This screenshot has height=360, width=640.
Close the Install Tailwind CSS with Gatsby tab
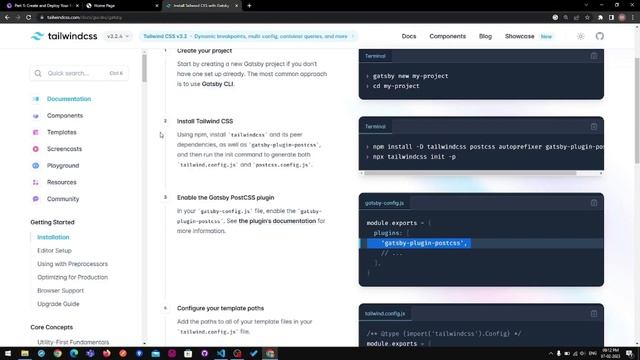point(236,6)
